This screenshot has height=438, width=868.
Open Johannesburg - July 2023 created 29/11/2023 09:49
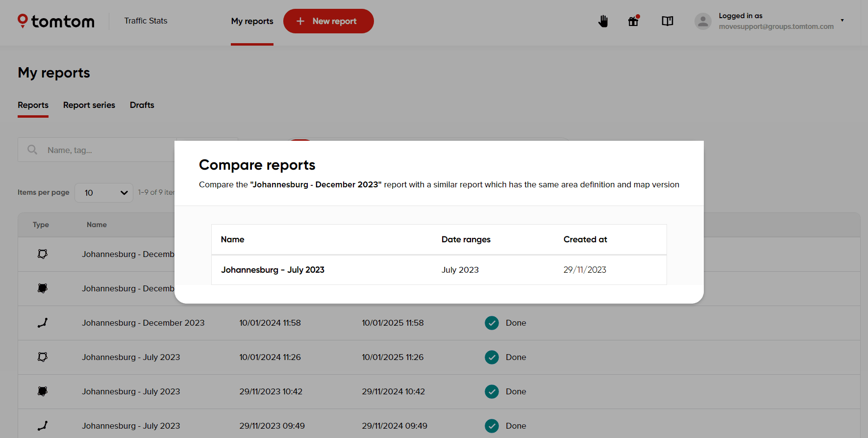point(131,426)
